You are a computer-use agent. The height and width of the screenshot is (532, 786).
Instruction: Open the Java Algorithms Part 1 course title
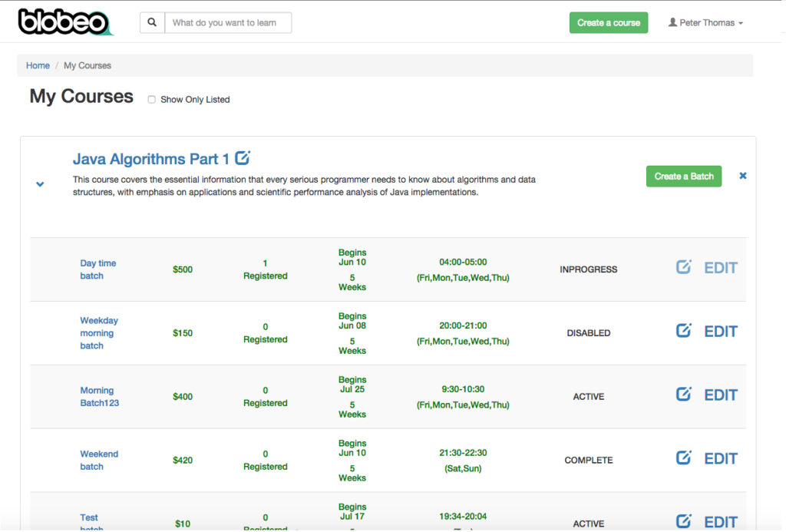[x=150, y=160]
